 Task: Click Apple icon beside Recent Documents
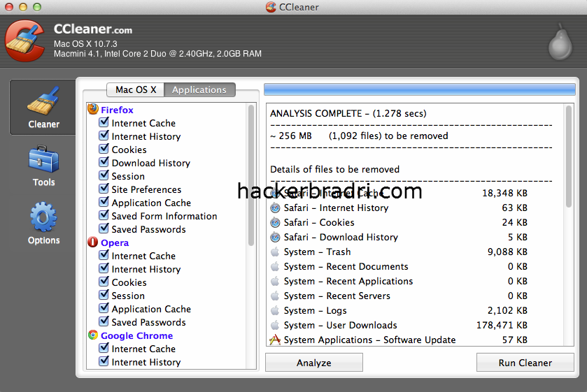[x=275, y=266]
